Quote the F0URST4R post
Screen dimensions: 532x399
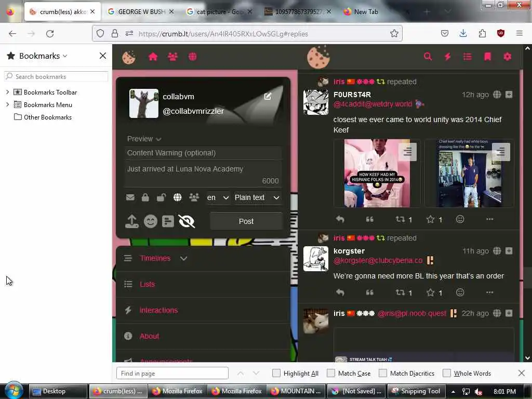click(x=369, y=219)
